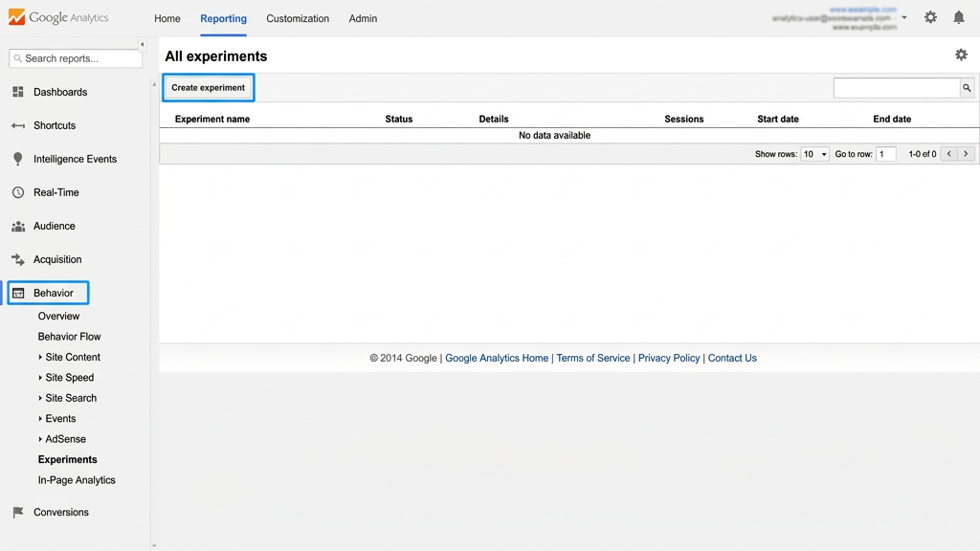Click the Create experiment button
980x551 pixels.
[208, 87]
